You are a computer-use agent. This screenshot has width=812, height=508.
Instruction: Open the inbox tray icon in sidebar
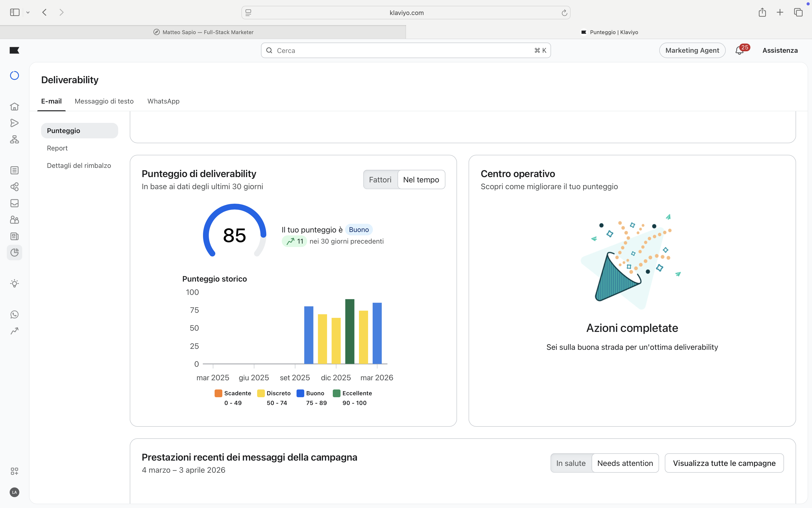coord(14,203)
